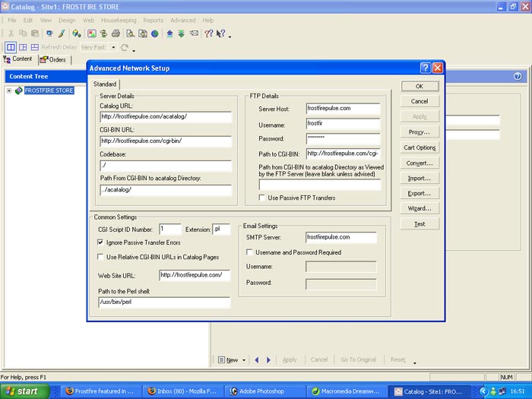
Task: Uncheck Ignore Passive Transfer Errors
Action: tap(101, 242)
